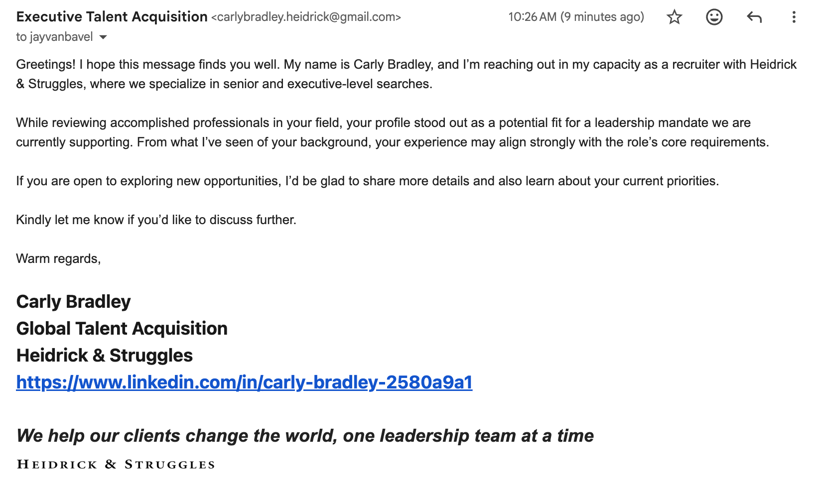The width and height of the screenshot is (813, 504).
Task: Click the bold Carly Bradley signature name
Action: 73,302
